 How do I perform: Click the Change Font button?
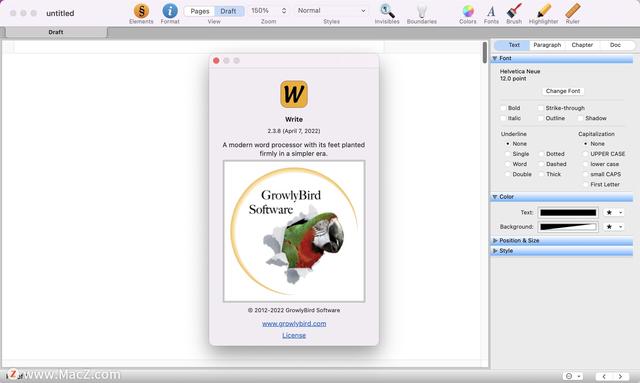coord(563,91)
